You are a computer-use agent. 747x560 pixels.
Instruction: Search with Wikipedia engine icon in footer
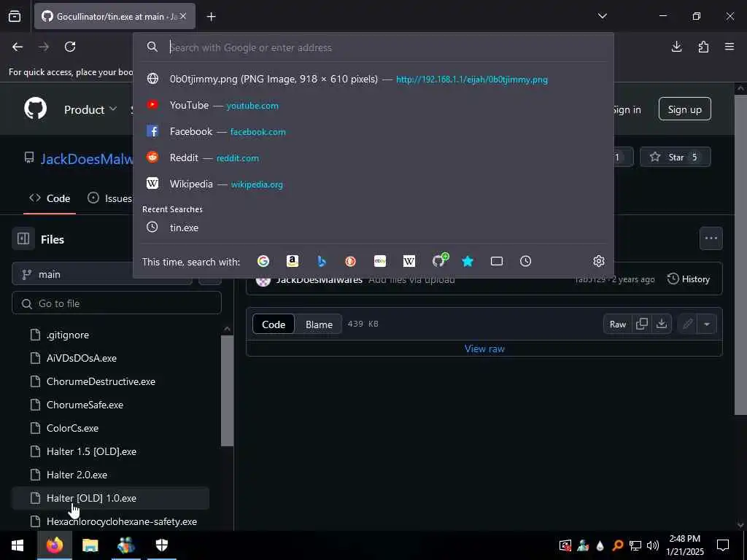click(x=409, y=261)
